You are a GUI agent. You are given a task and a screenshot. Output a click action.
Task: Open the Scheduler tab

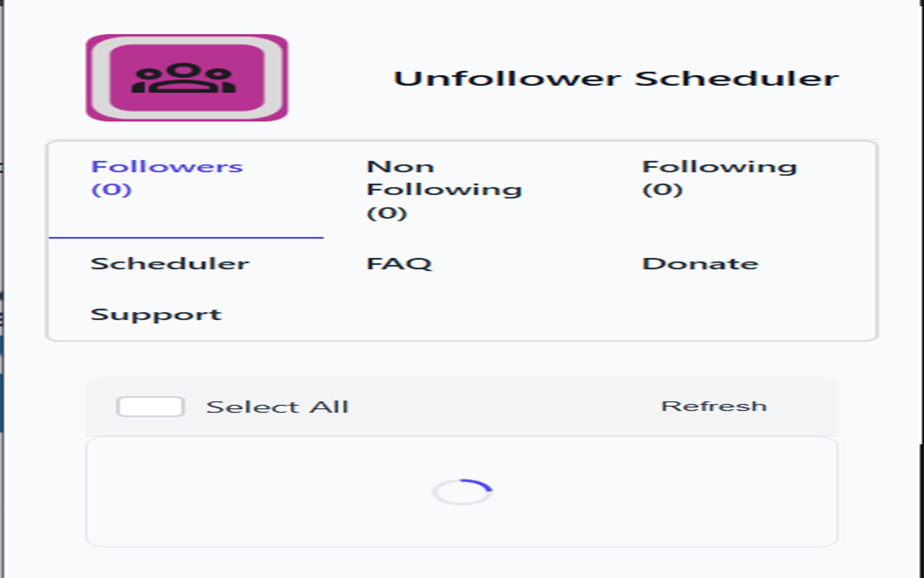pos(172,263)
